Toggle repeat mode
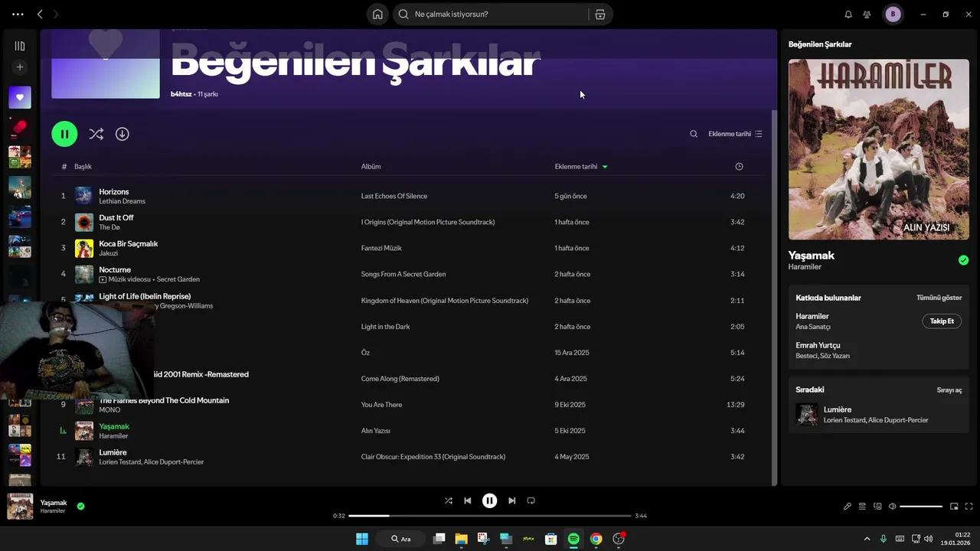The height and width of the screenshot is (551, 980). point(531,500)
